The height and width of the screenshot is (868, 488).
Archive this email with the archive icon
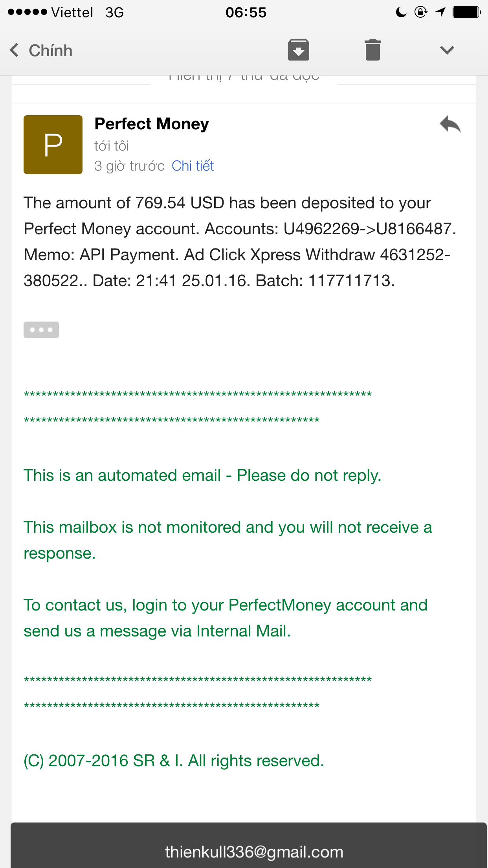(x=298, y=50)
